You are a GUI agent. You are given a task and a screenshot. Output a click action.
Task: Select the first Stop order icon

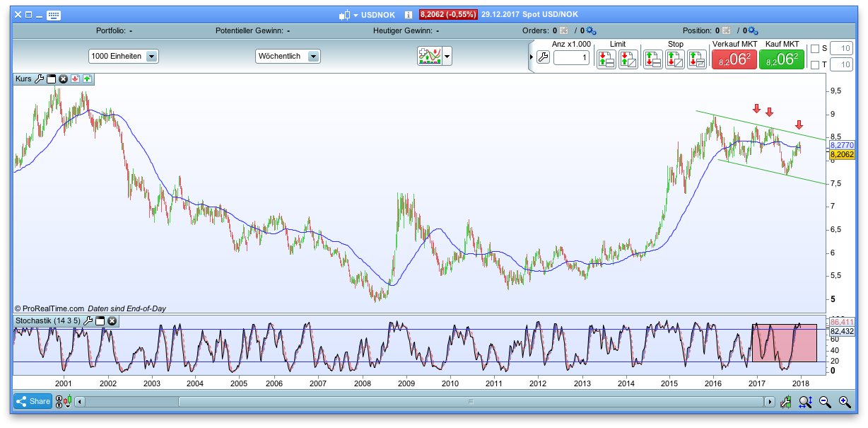click(653, 58)
